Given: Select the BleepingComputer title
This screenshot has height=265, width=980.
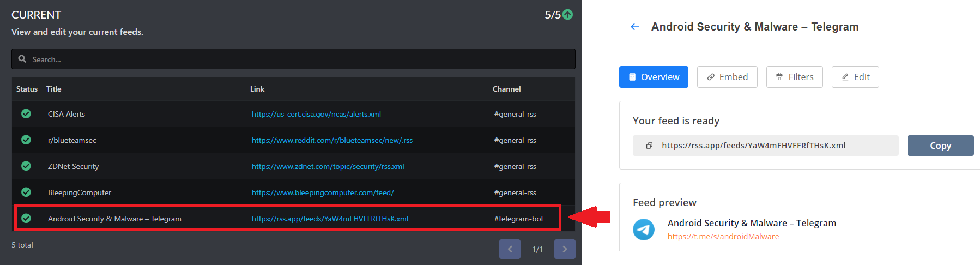Looking at the screenshot, I should pos(80,192).
